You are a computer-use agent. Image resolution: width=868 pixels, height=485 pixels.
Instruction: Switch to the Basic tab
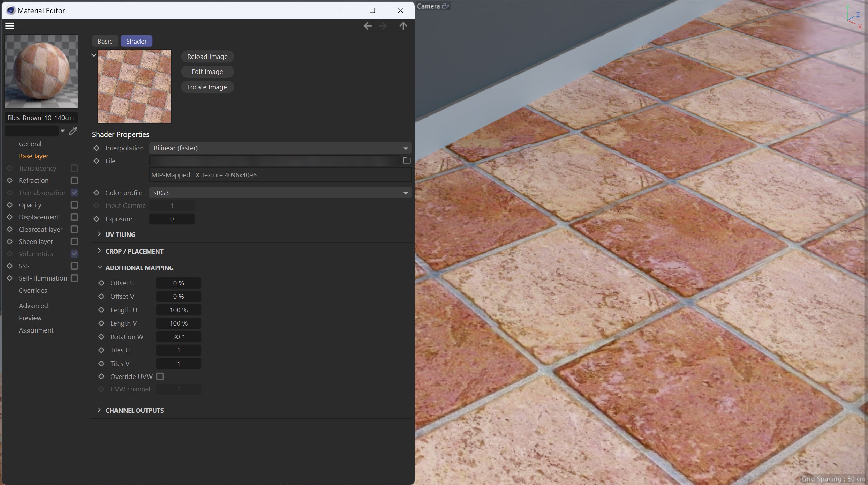click(x=105, y=41)
